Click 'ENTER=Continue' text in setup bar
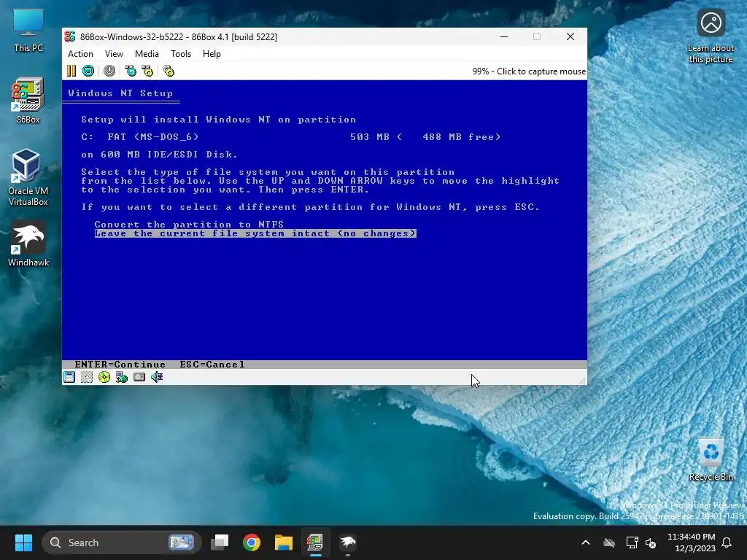Viewport: 747px width, 560px height. click(x=120, y=365)
